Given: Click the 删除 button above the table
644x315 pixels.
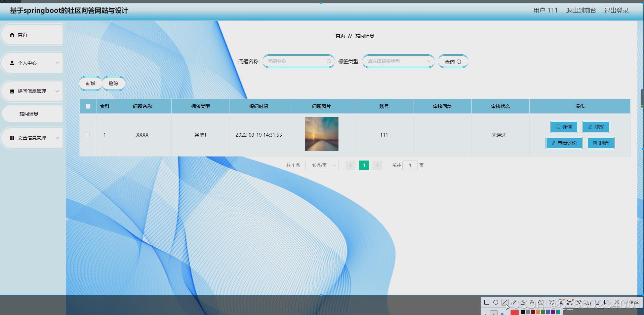Looking at the screenshot, I should [x=114, y=83].
